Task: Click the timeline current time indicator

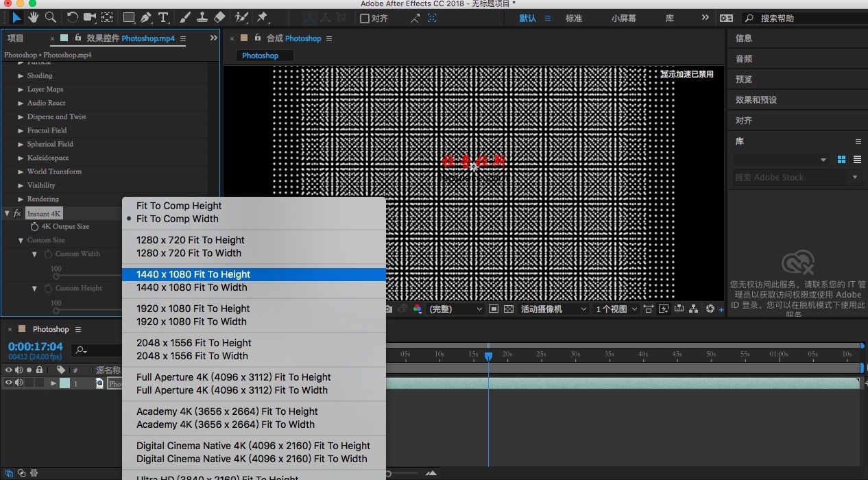Action: tap(488, 357)
